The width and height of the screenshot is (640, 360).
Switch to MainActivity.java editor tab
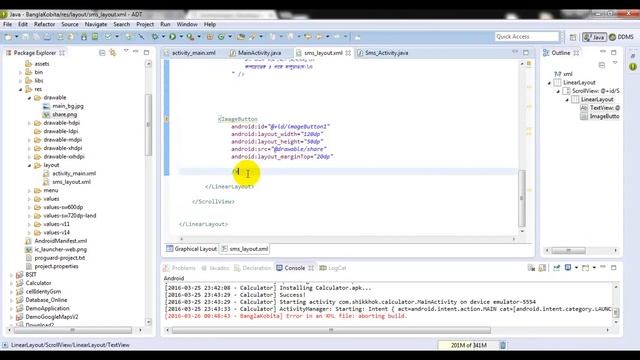click(x=256, y=53)
